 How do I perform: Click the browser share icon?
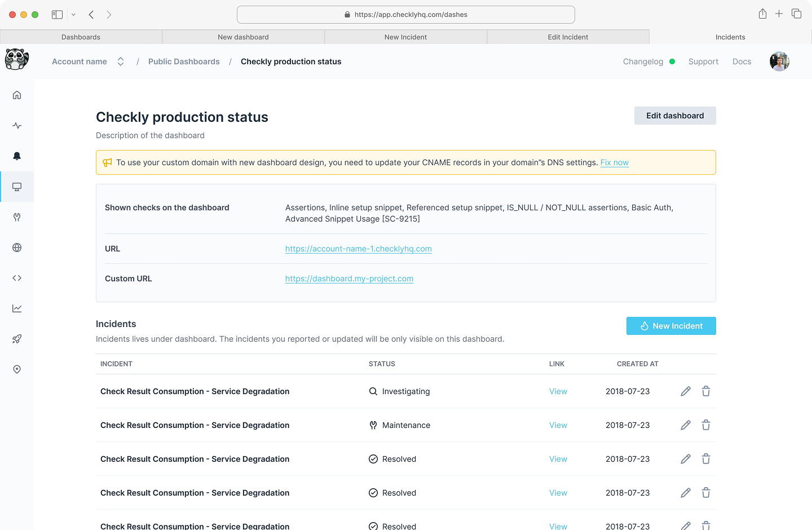(x=762, y=14)
